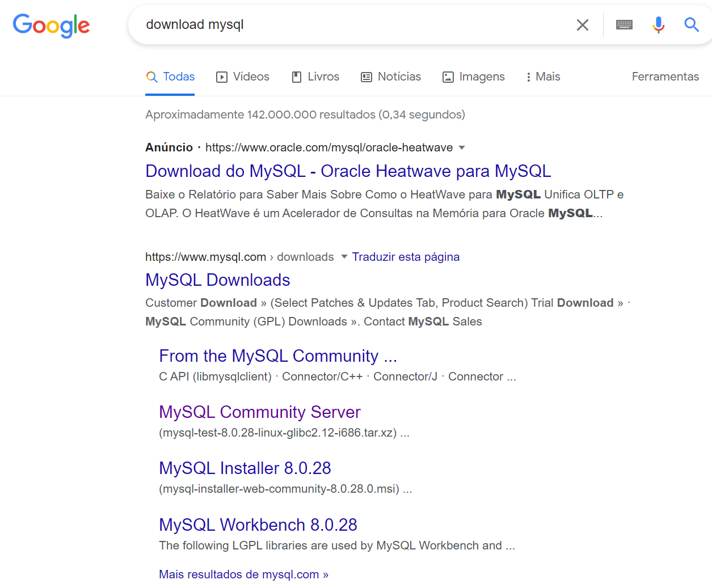712x588 pixels.
Task: Click the LGPL libraries Workbench snippet
Action: click(337, 545)
